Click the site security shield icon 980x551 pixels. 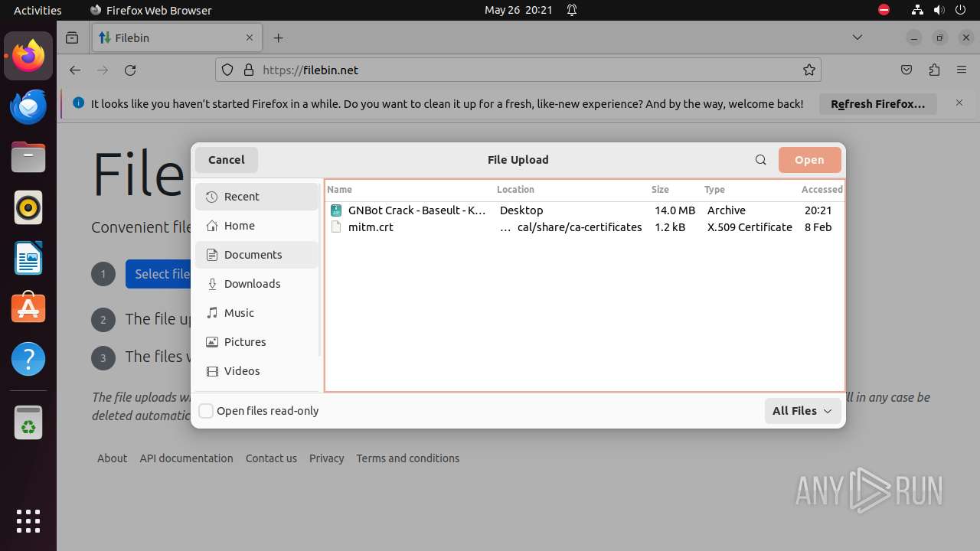(x=227, y=70)
